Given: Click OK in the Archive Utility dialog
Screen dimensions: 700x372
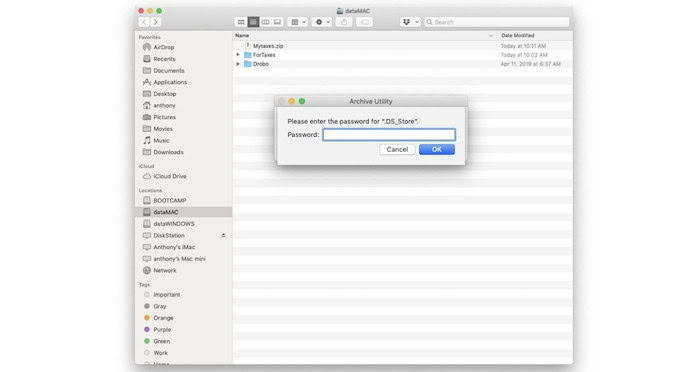Looking at the screenshot, I should pyautogui.click(x=437, y=150).
